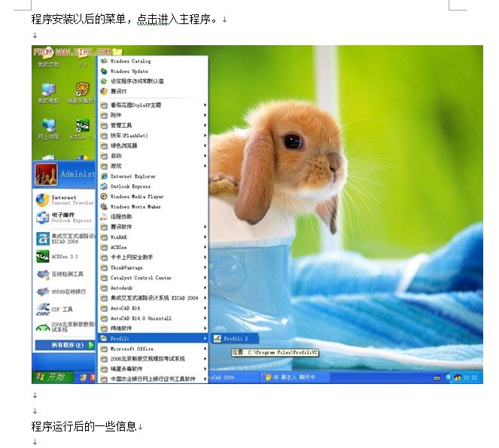
Task: Expand the 附件 submenu
Action: [153, 115]
